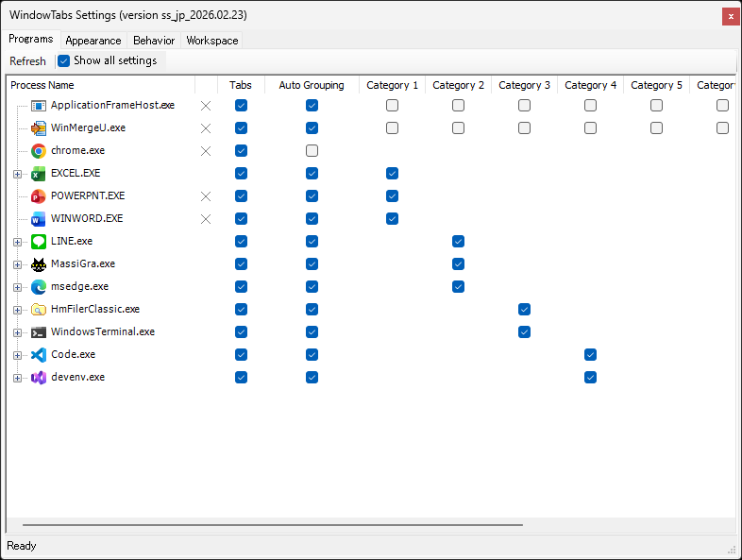Click the chrome.exe icon

point(39,151)
